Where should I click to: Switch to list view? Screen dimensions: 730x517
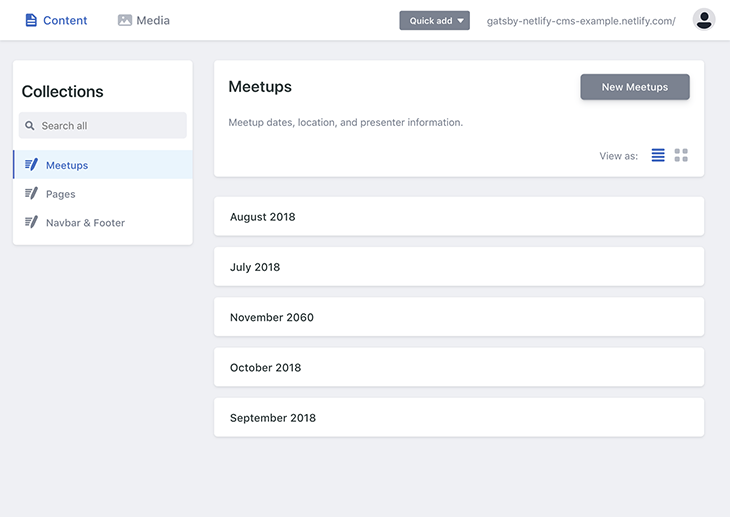(x=658, y=155)
